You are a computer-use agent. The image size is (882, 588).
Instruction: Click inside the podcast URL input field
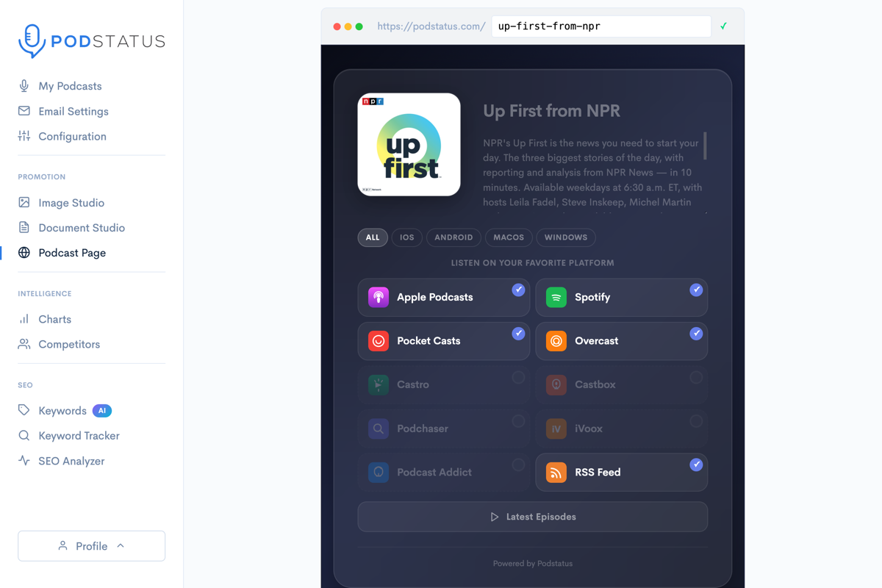click(600, 26)
